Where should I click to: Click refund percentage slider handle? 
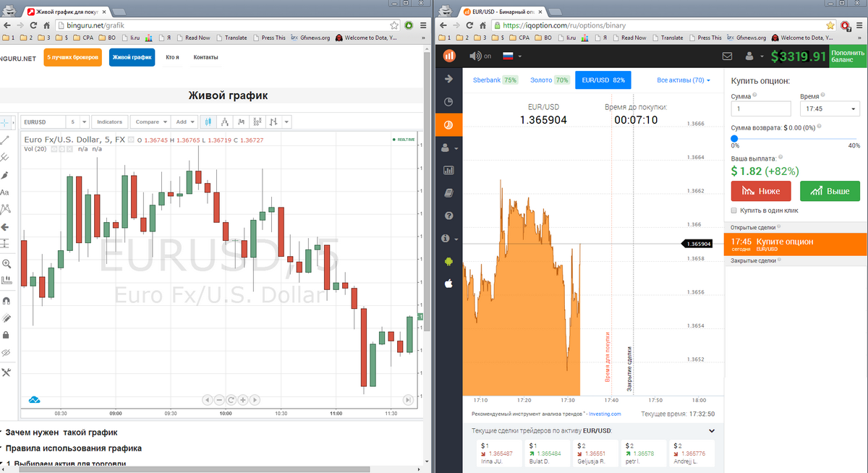coord(734,137)
